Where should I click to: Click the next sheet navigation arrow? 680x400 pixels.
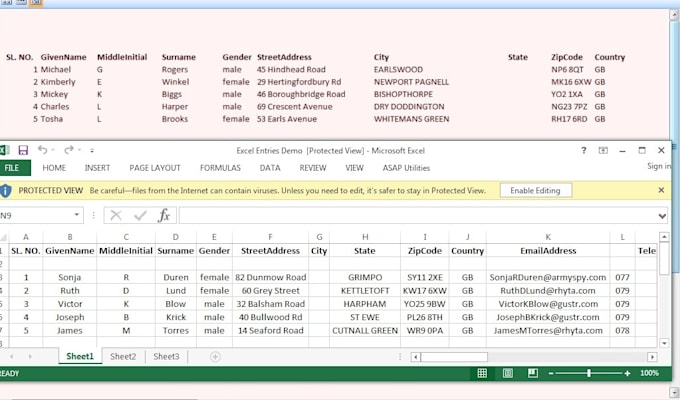tap(30, 357)
